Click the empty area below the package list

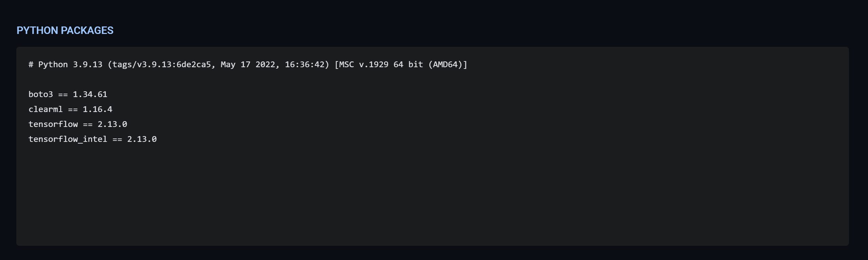point(408,197)
